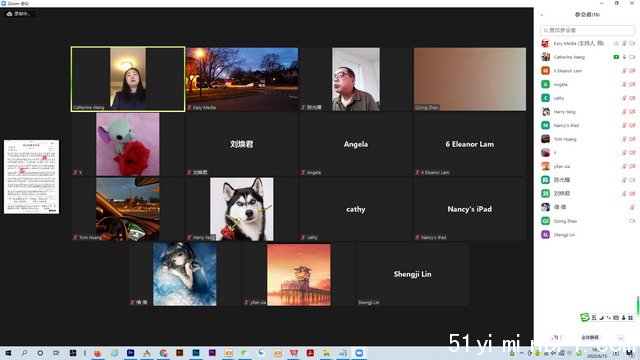
Task: Click muted mic icon in Nancy's iPad tile
Action: [417, 237]
